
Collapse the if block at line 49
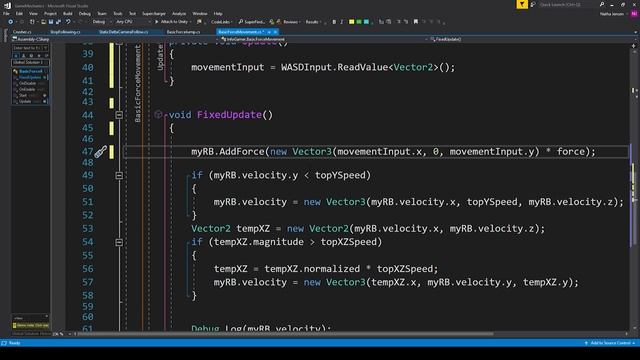pyautogui.click(x=119, y=176)
